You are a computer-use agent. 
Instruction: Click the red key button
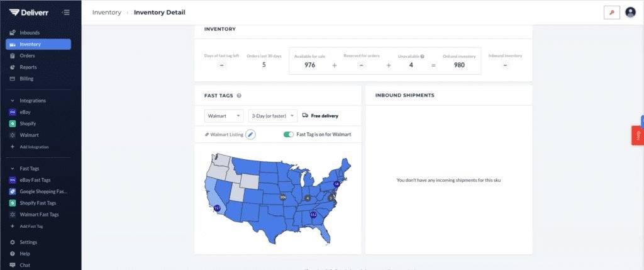(611, 13)
